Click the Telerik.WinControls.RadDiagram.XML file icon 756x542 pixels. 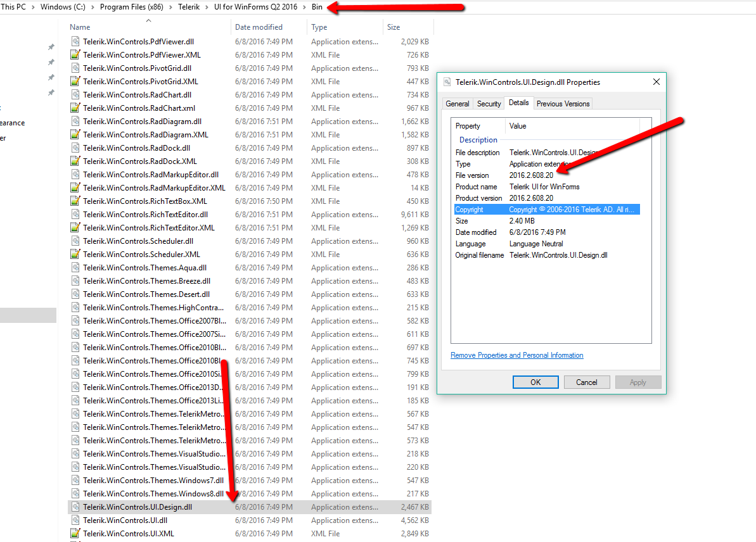[x=75, y=134]
